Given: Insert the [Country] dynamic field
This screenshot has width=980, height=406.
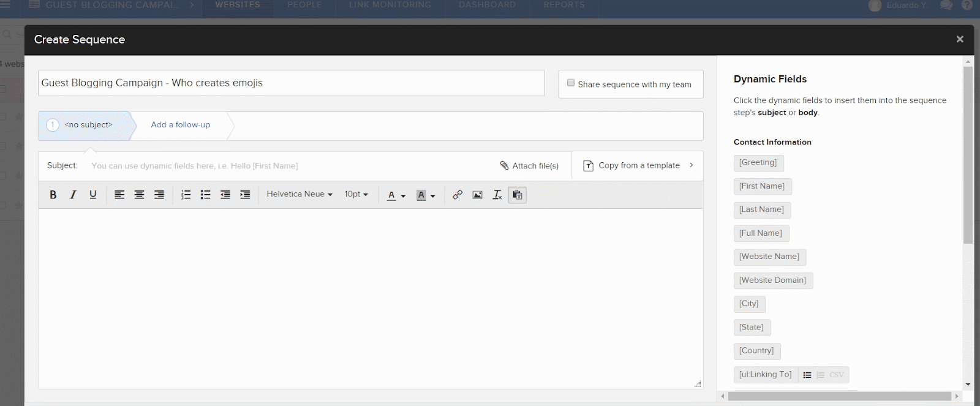Looking at the screenshot, I should coord(756,351).
